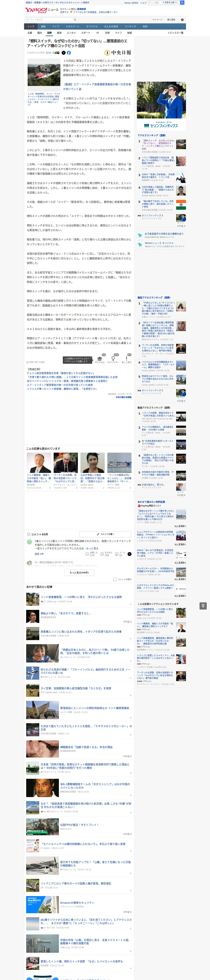Screen dimensions: 210x980
Task: Click もっと見る(95件) comments button
Action: pos(79,572)
